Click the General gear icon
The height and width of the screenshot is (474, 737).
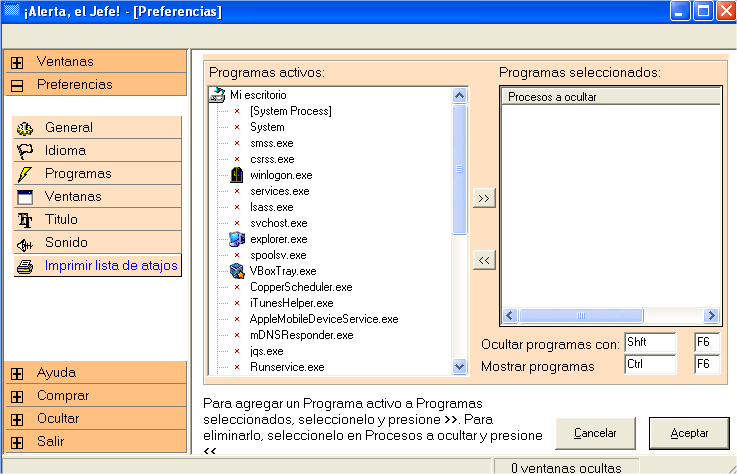25,128
